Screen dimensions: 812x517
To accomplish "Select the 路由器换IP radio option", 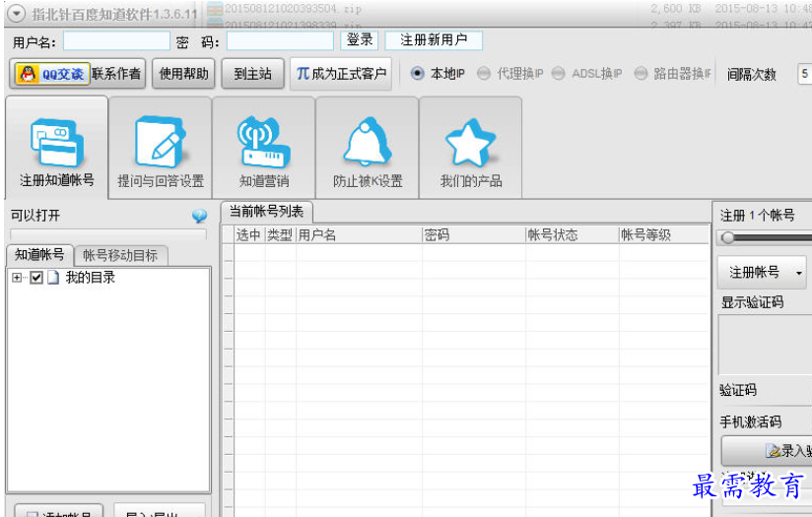I will tap(641, 74).
